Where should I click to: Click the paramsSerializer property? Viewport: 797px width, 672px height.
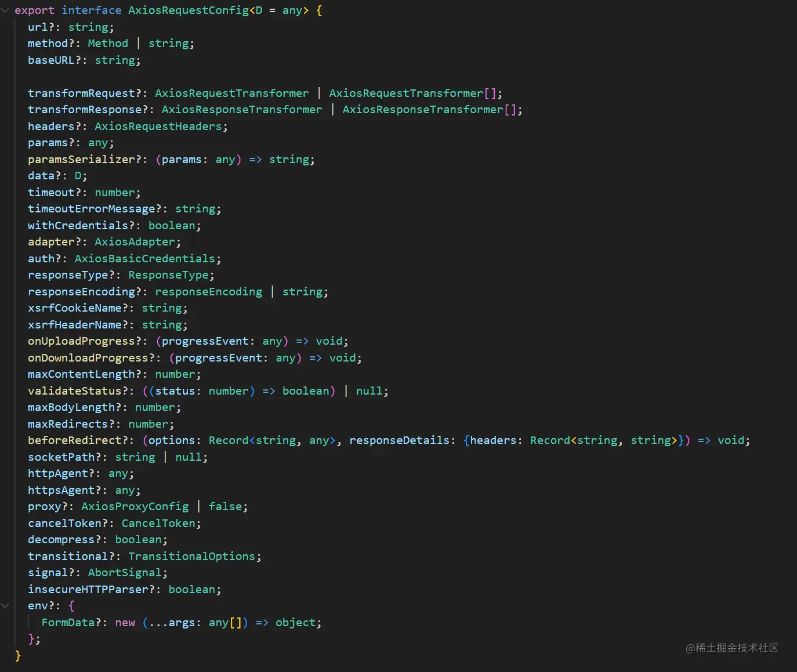[x=81, y=160]
